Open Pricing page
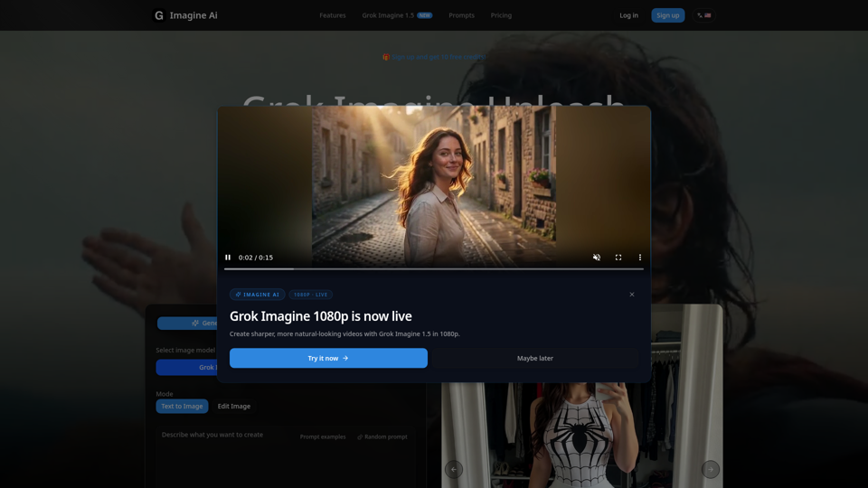Viewport: 868px width, 488px height. [501, 15]
